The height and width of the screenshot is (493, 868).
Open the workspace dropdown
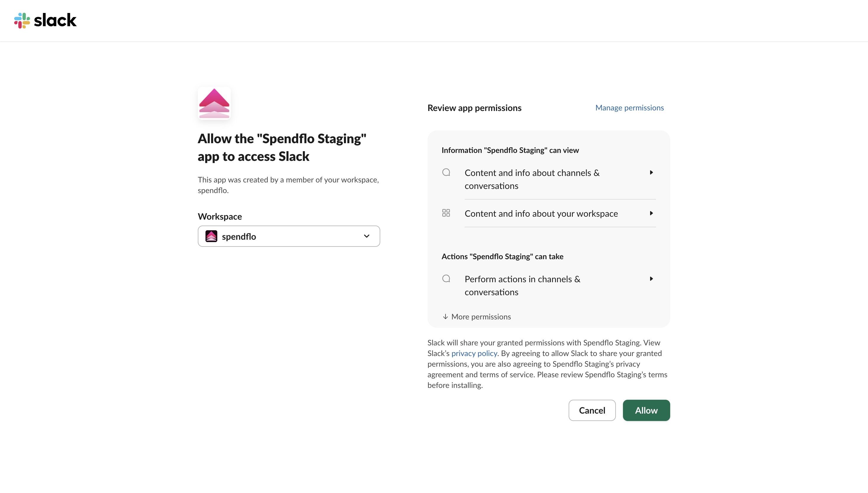(366, 236)
